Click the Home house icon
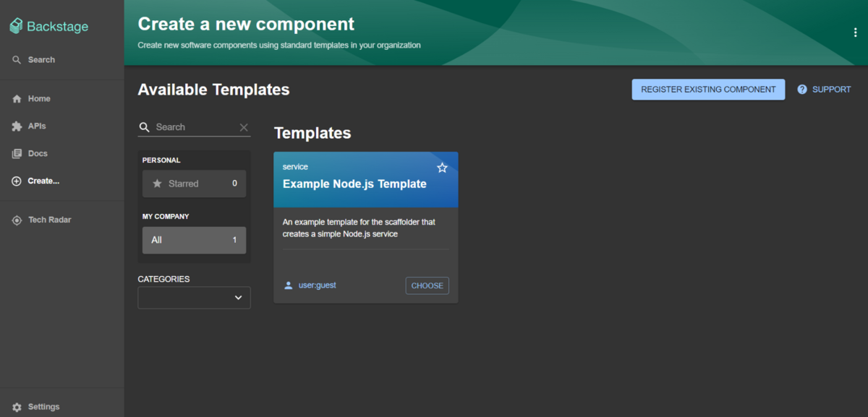 tap(17, 99)
